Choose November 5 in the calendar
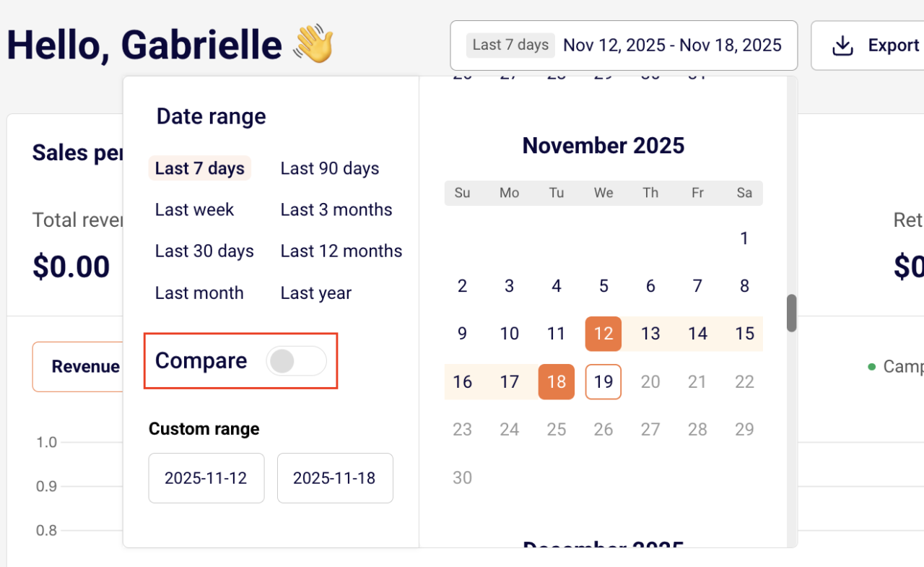The width and height of the screenshot is (924, 567). [x=603, y=286]
